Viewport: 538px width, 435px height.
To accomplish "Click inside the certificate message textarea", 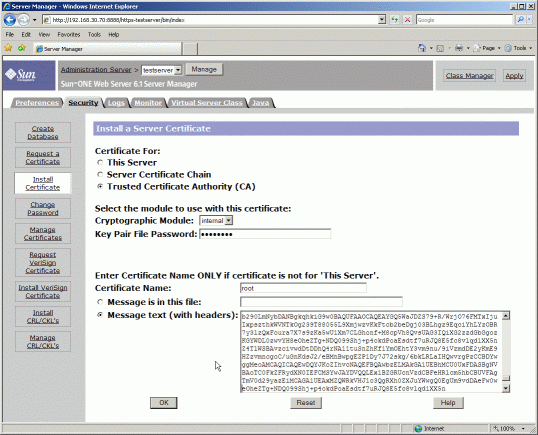I will coord(371,352).
